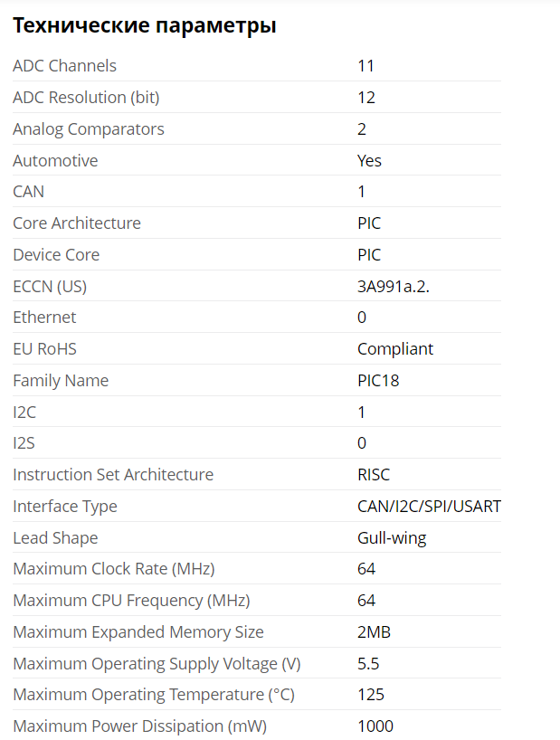Click the Interface Type value CAN/I2C/SPI/USART
Image resolution: width=560 pixels, height=740 pixels.
click(x=430, y=506)
